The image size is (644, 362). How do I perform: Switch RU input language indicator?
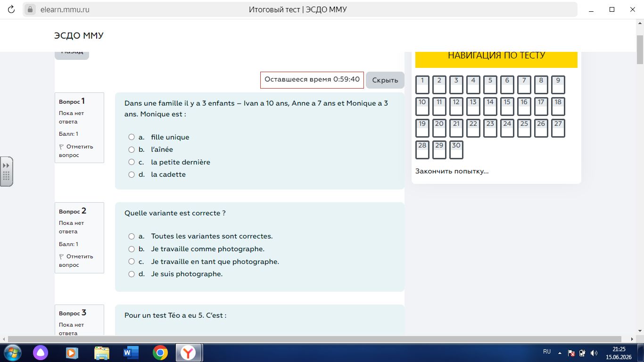tap(547, 352)
